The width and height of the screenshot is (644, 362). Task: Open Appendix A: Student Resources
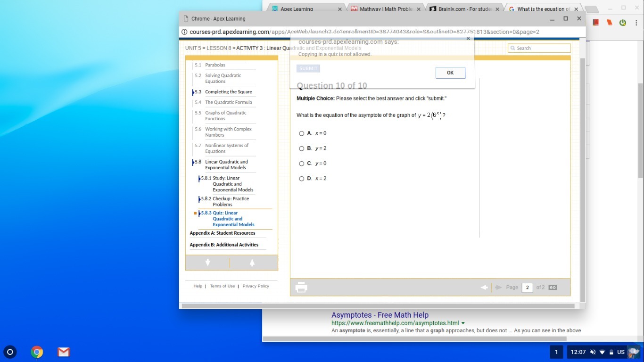pyautogui.click(x=223, y=233)
